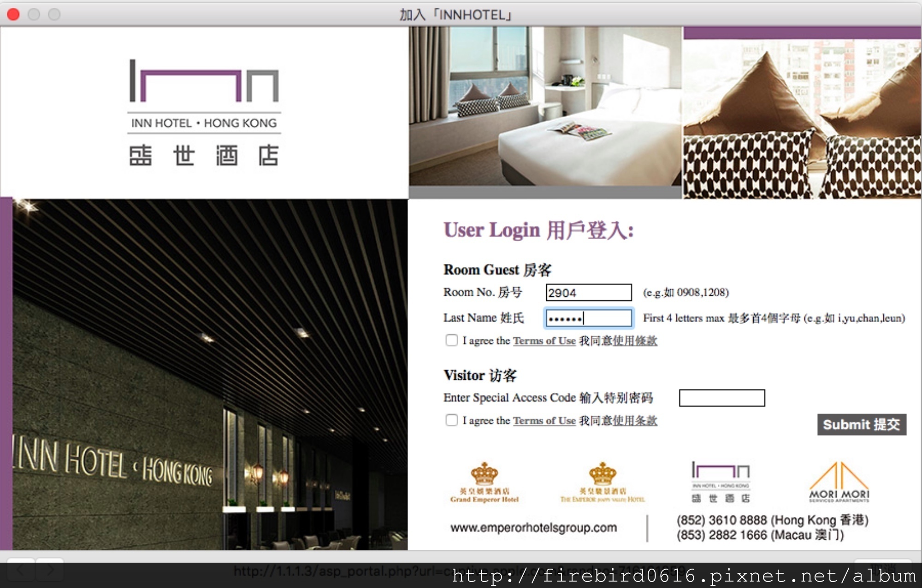Click the 'Room Guest 房客' section heading
This screenshot has height=588, width=922.
click(497, 270)
